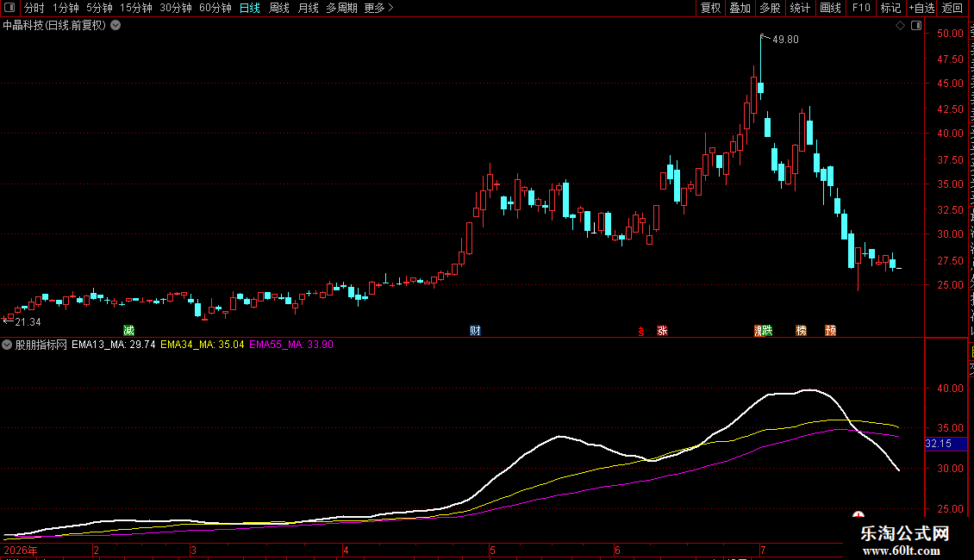The height and width of the screenshot is (560, 974).
Task: Click the 21.34 low price label
Action: pos(28,321)
